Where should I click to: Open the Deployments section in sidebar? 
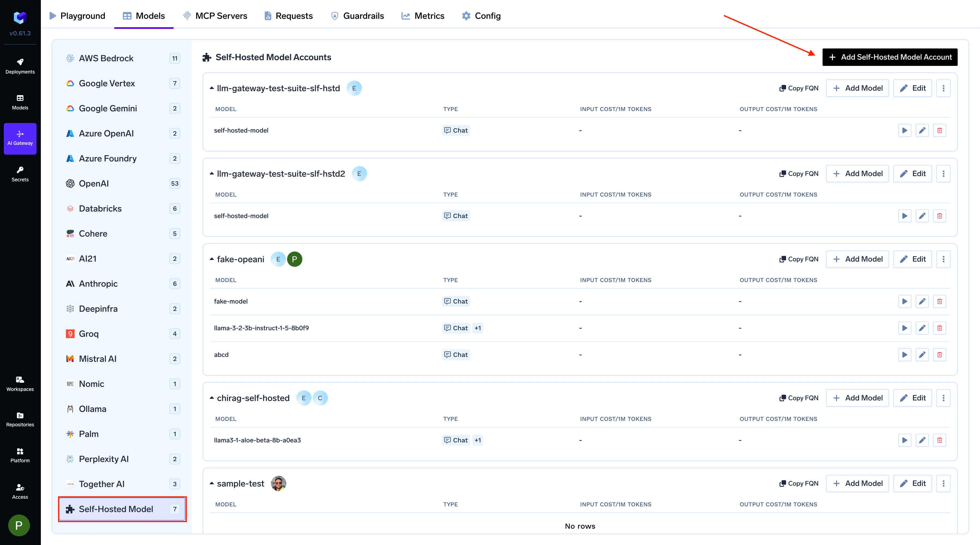20,65
